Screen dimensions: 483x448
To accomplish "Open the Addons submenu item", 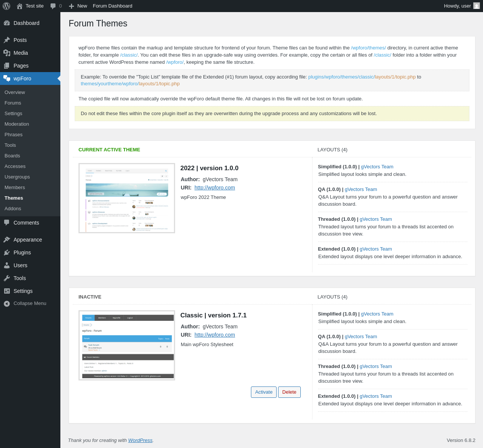I will [13, 209].
